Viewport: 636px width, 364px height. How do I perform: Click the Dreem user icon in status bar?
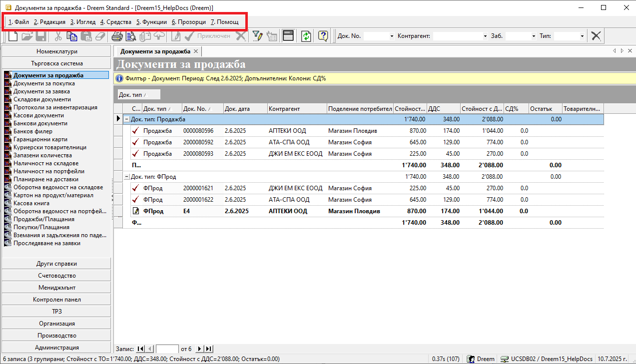pyautogui.click(x=471, y=359)
